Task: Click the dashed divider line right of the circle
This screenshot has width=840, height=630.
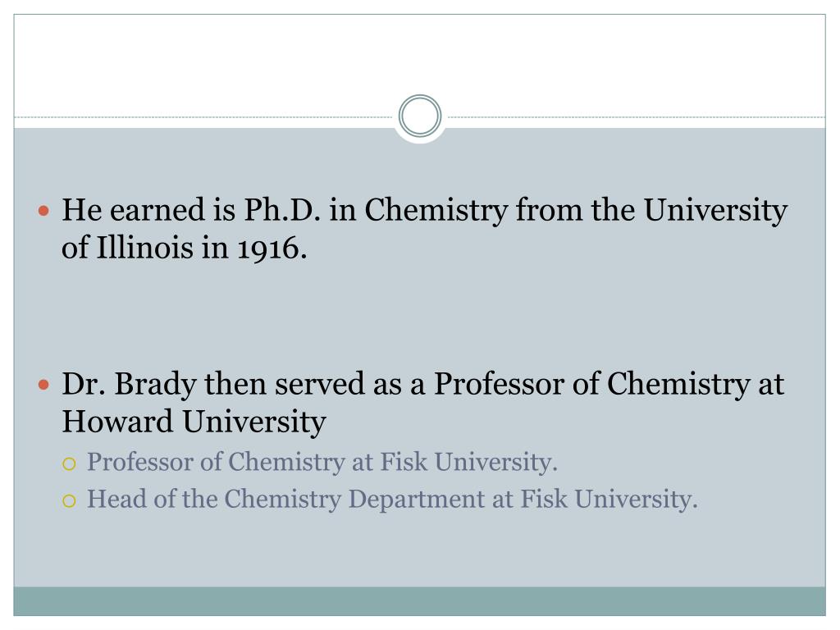Action: pos(637,116)
